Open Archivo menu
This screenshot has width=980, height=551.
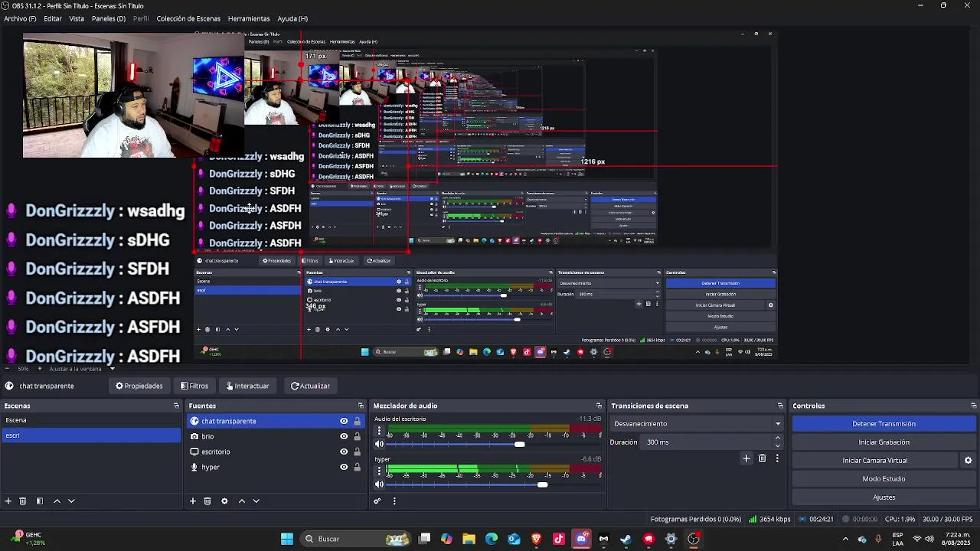point(20,18)
